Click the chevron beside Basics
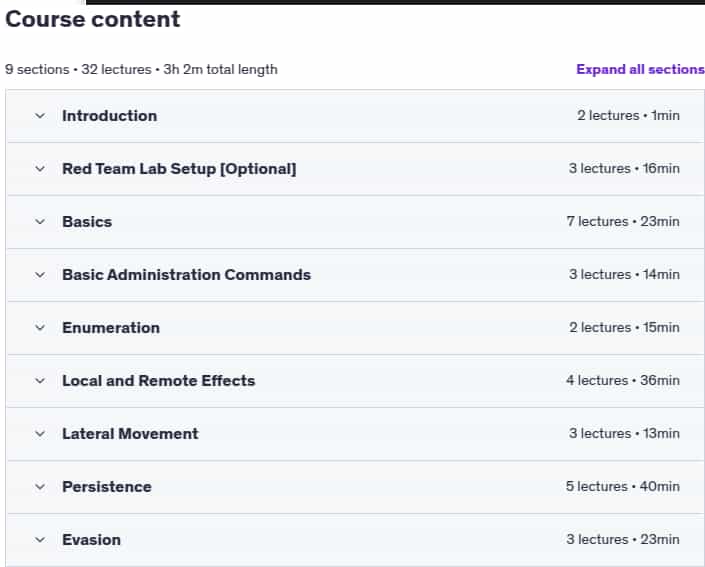This screenshot has height=567, width=705. 40,222
